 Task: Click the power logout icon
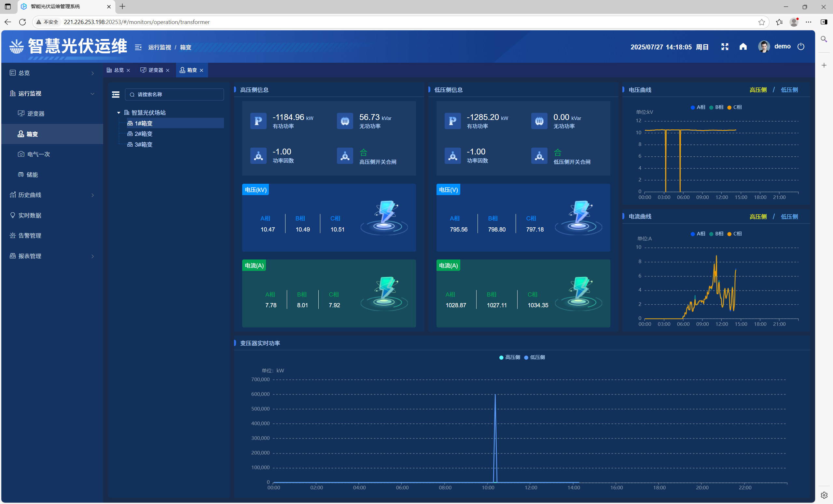pos(800,46)
